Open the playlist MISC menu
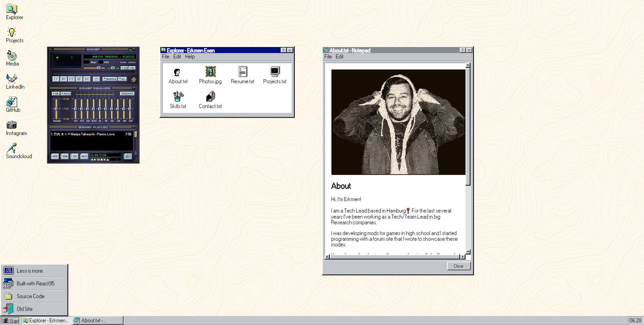The image size is (644, 325). point(84,156)
